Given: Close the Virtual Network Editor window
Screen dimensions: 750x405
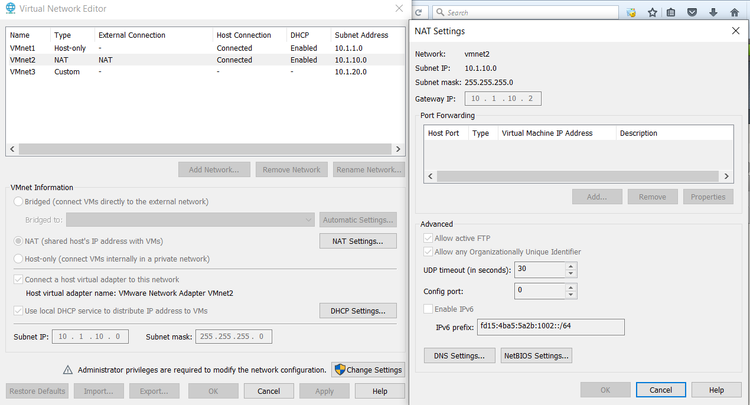Looking at the screenshot, I should (x=399, y=8).
